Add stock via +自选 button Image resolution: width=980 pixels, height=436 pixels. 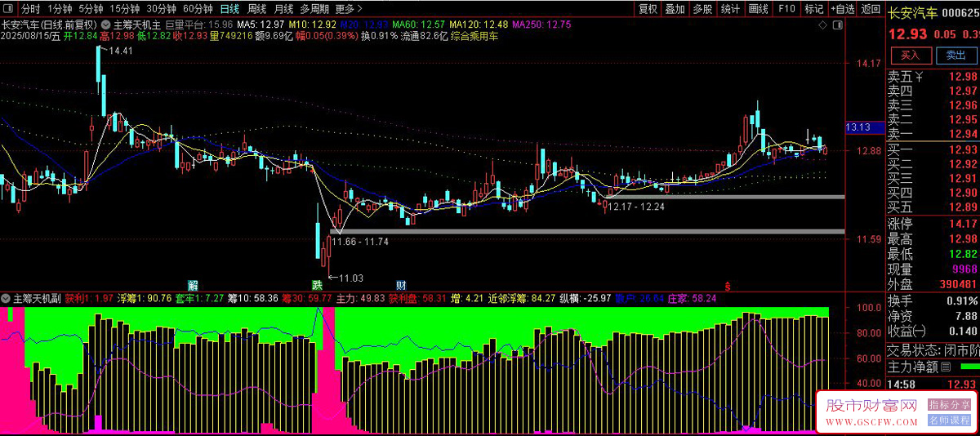click(x=842, y=9)
